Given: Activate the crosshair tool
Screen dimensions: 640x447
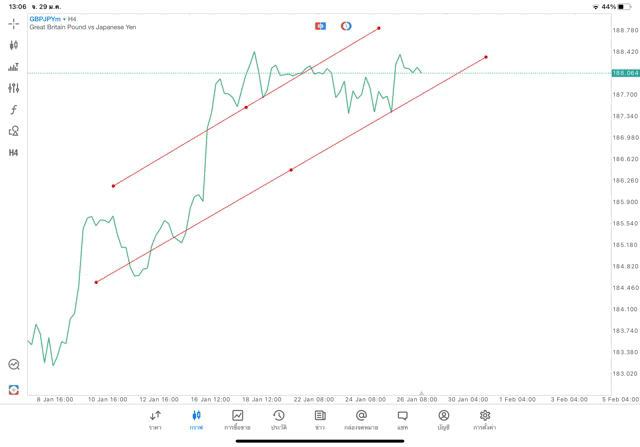Looking at the screenshot, I should 14,24.
